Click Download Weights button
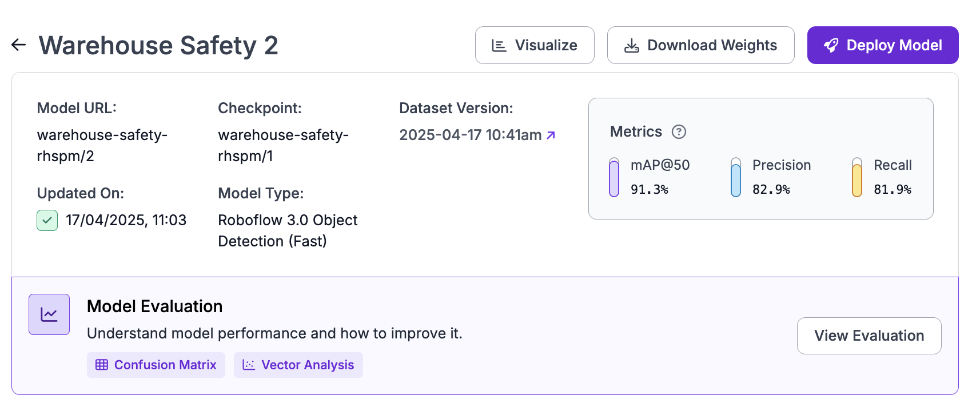This screenshot has height=407, width=980. (700, 45)
